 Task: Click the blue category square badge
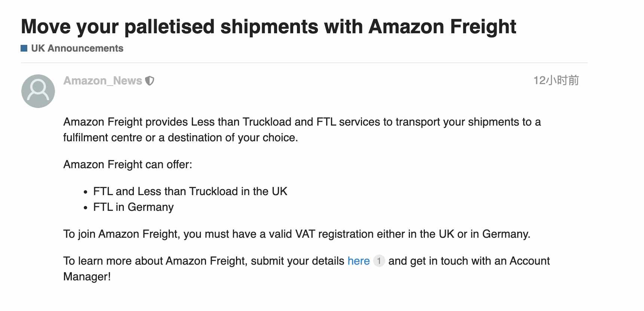(24, 48)
